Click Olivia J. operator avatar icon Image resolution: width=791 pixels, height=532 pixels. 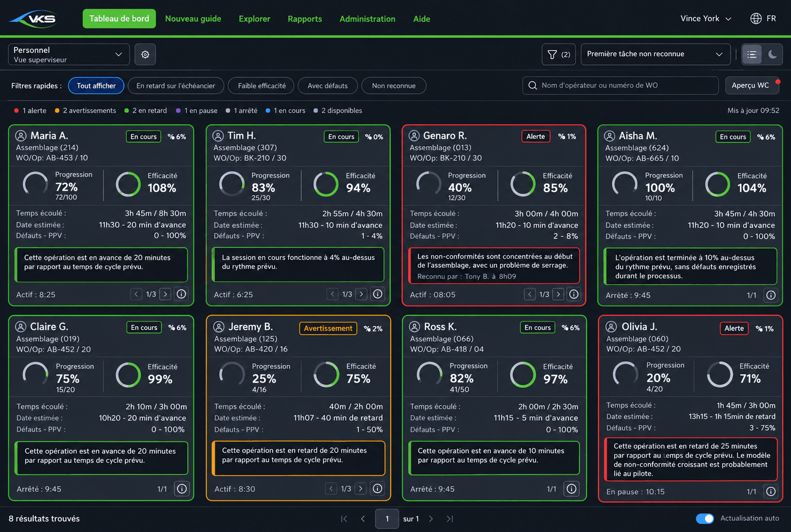[x=611, y=327]
